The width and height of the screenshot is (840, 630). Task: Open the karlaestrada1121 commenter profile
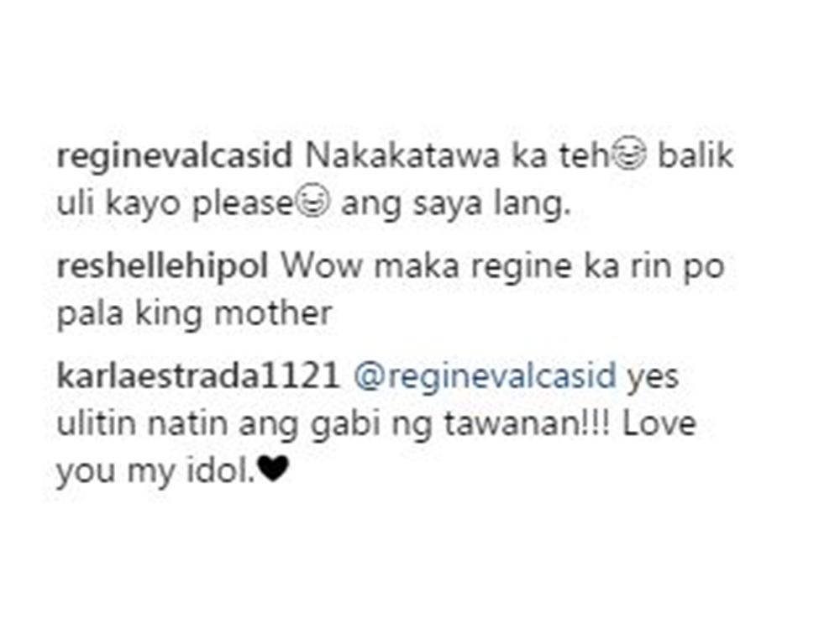pyautogui.click(x=197, y=375)
